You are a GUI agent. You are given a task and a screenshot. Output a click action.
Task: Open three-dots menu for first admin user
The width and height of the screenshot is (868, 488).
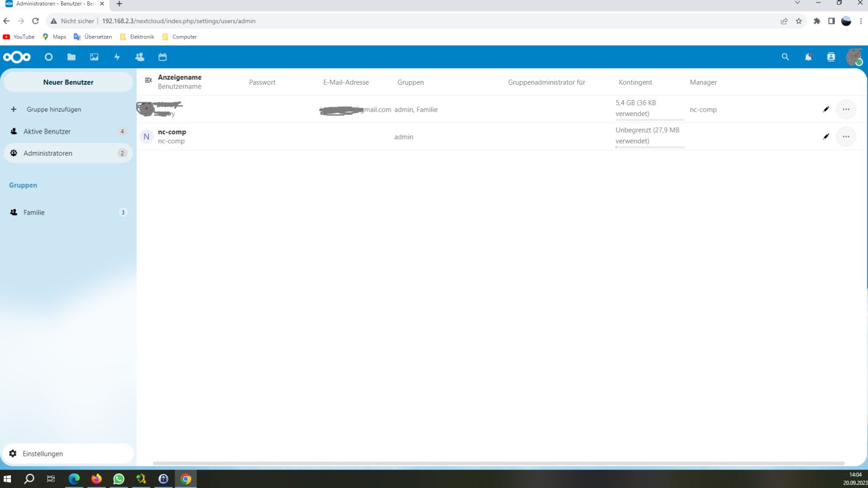pos(845,109)
